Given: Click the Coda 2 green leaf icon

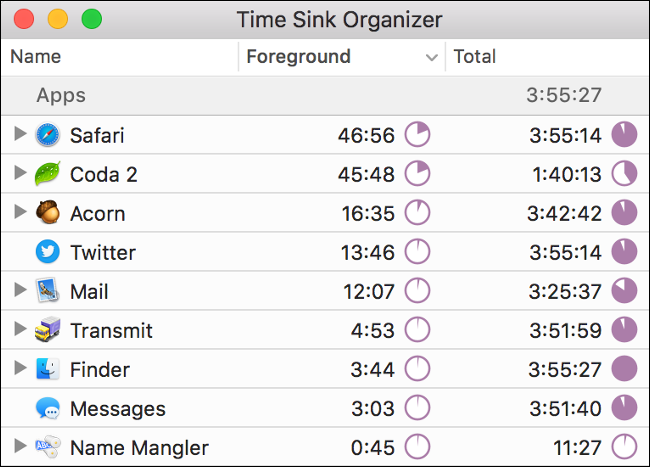Looking at the screenshot, I should tap(48, 174).
